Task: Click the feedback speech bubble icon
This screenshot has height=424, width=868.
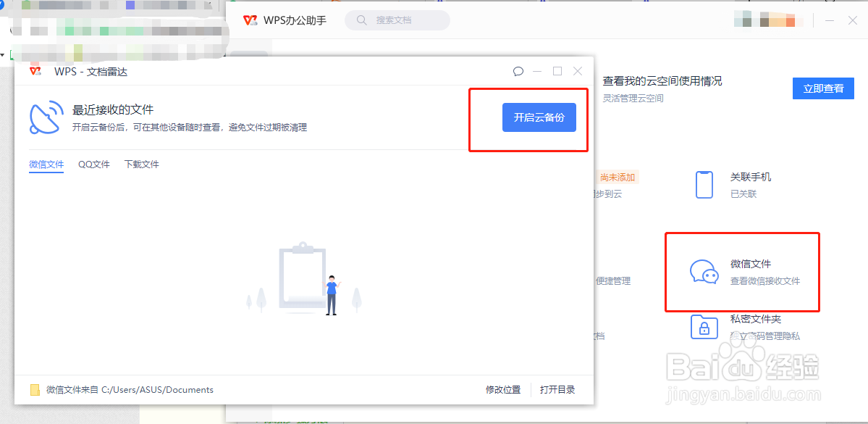Action: [518, 71]
